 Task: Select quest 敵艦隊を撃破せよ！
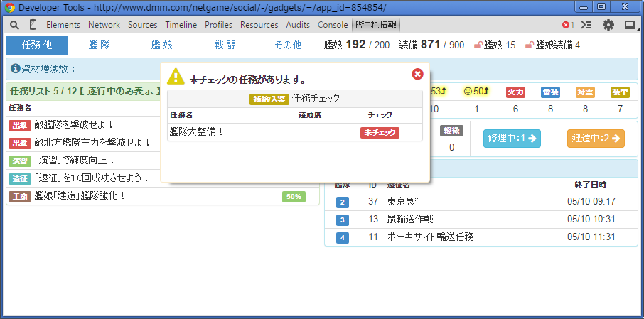pyautogui.click(x=74, y=125)
